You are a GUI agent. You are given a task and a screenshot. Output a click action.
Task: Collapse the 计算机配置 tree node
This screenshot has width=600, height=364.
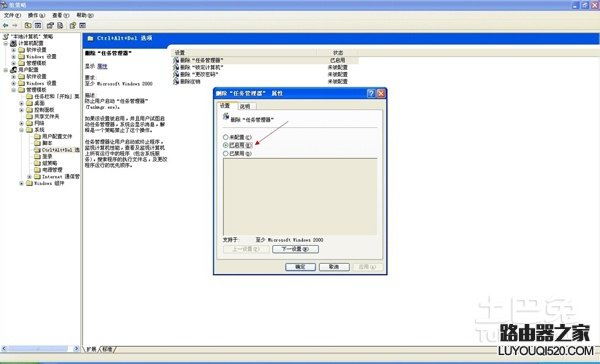(6, 43)
